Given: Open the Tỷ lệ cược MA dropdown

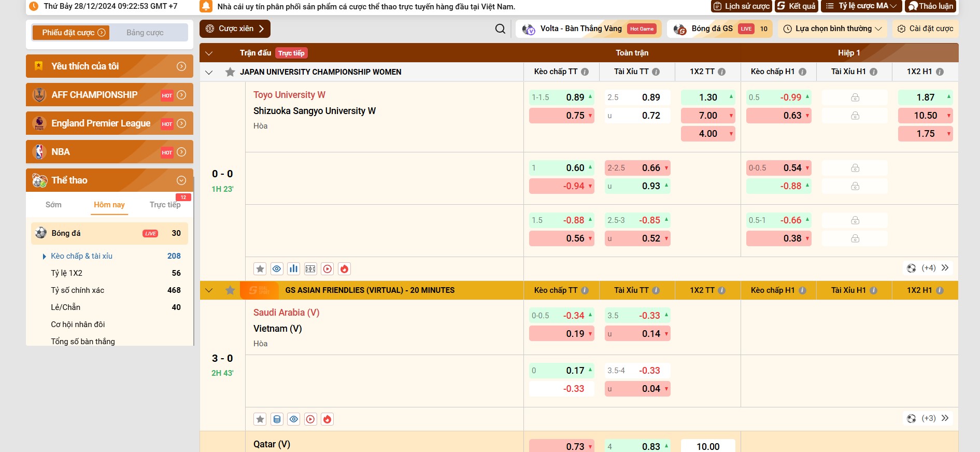Looking at the screenshot, I should click(861, 6).
